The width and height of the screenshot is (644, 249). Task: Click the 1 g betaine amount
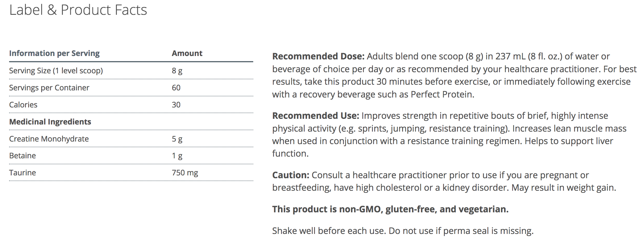point(177,156)
